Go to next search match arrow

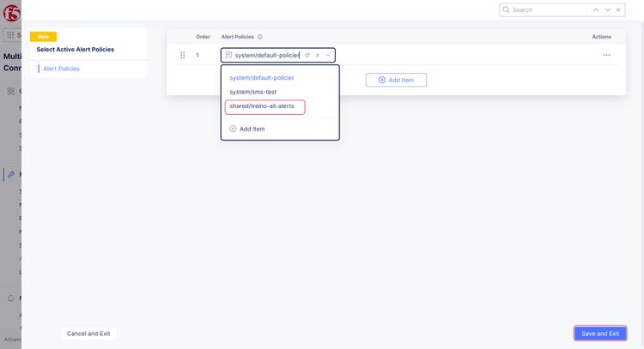608,10
